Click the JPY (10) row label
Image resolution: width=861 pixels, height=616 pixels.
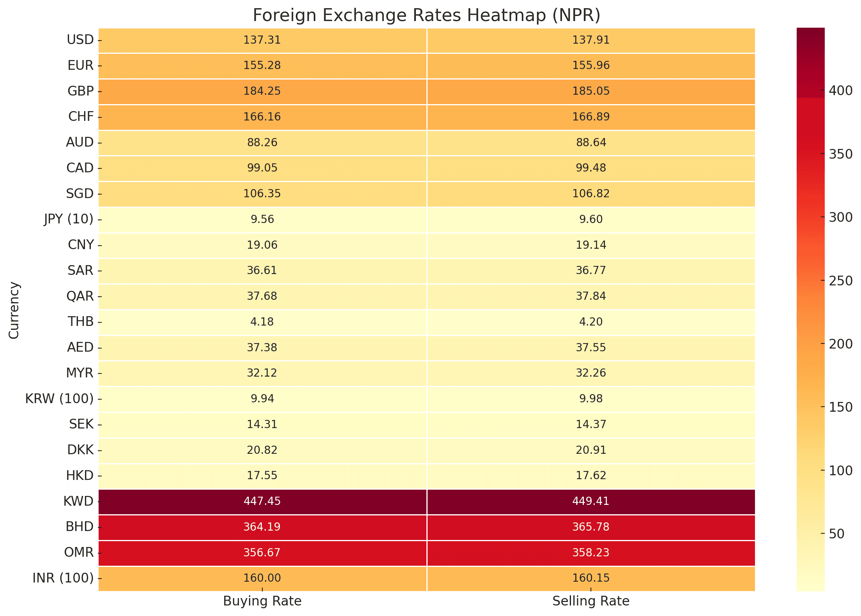pos(69,219)
